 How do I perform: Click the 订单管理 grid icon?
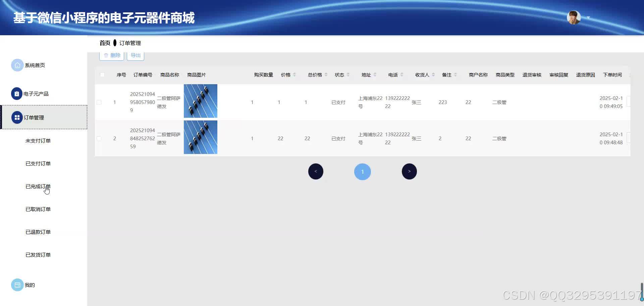17,117
